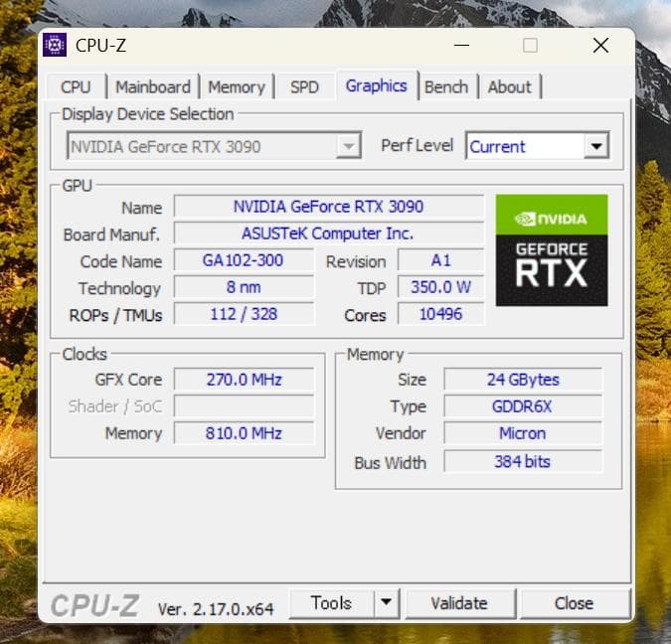Go to the Bench tab

point(446,86)
